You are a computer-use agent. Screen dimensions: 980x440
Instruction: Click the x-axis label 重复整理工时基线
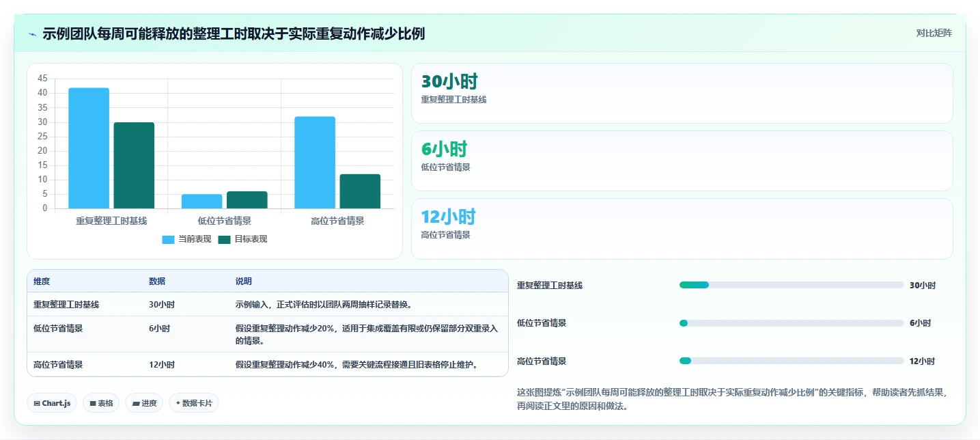point(111,221)
